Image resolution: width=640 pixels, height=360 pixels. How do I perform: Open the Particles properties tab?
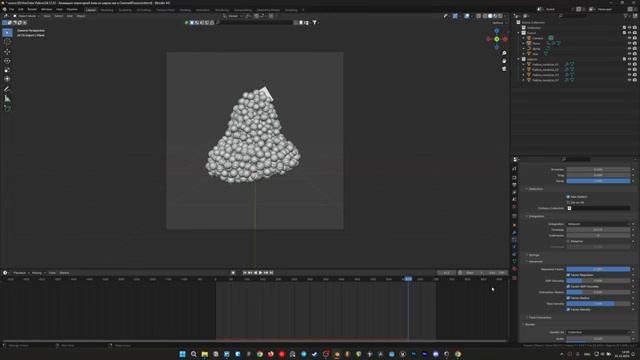tap(514, 240)
